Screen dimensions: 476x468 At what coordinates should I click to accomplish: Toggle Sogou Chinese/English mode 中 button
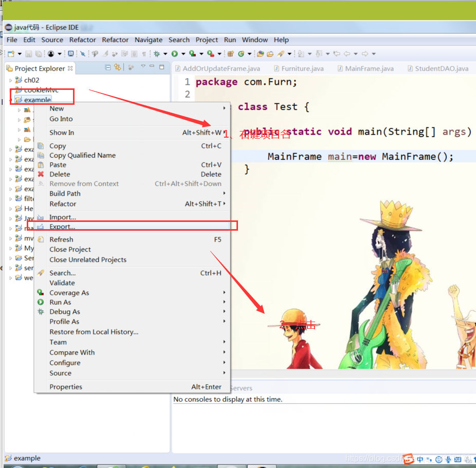point(420,459)
